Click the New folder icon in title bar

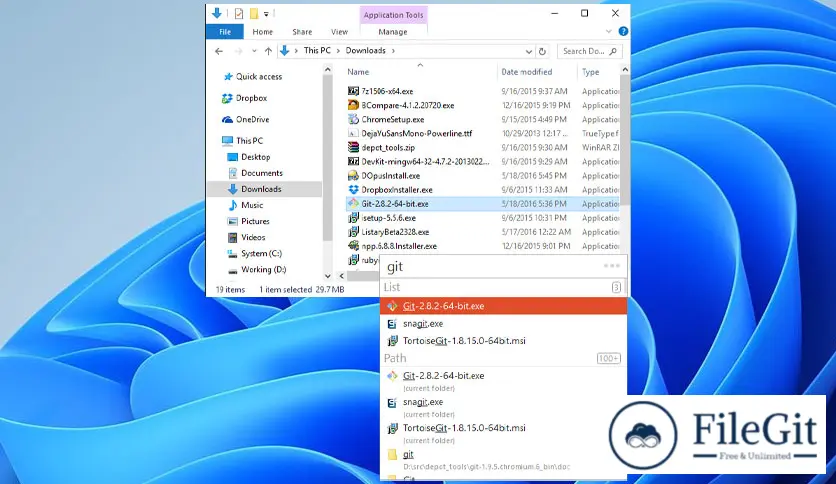(254, 13)
